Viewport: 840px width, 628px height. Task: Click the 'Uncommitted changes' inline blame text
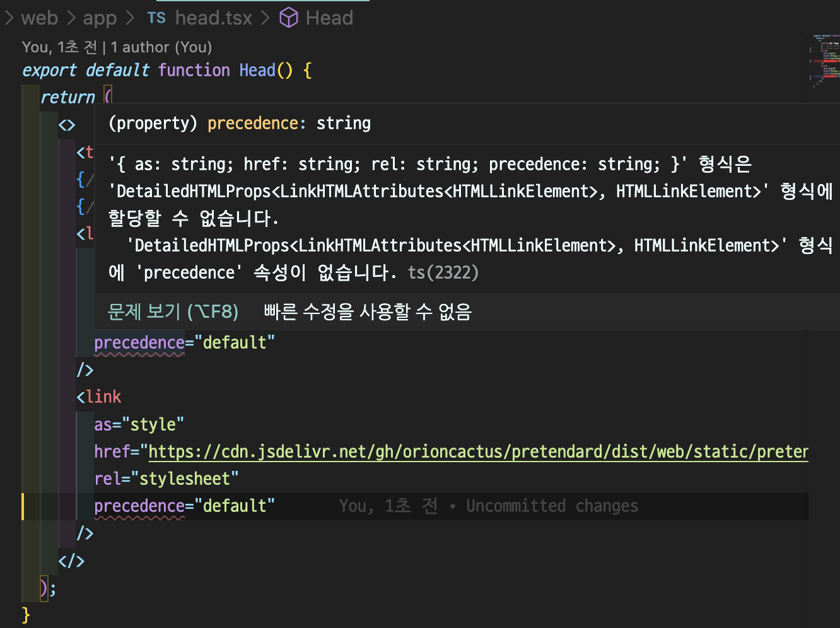pyautogui.click(x=552, y=506)
